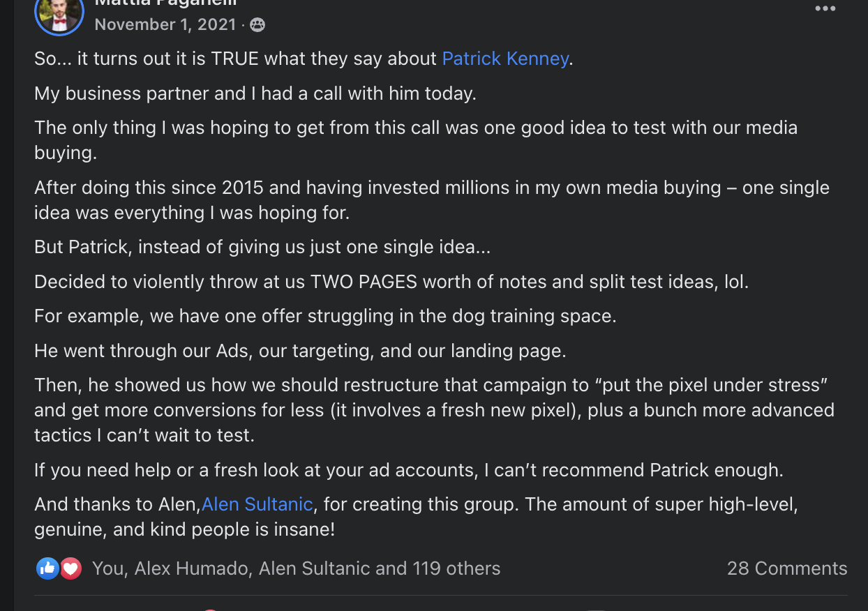Image resolution: width=868 pixels, height=611 pixels.
Task: Open the Patrick Kenney profile link
Action: [x=505, y=59]
